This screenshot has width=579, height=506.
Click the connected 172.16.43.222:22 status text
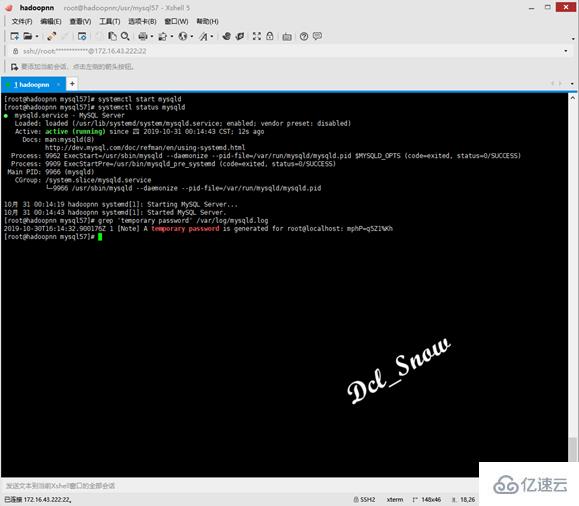pos(38,499)
